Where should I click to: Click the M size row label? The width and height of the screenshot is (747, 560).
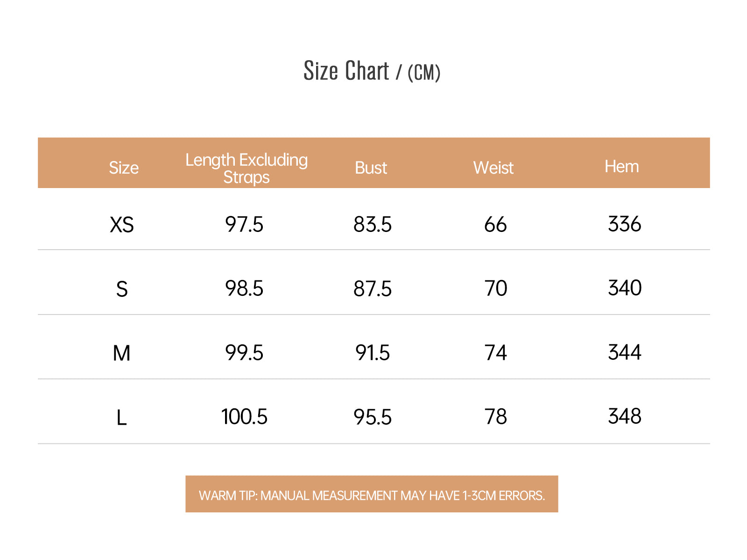point(122,353)
